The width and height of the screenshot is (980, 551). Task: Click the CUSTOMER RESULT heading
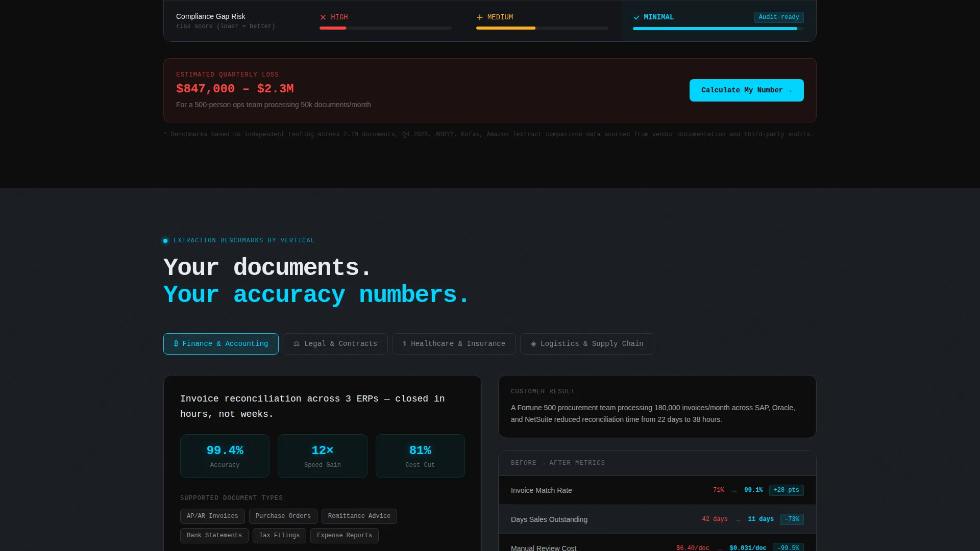pos(543,391)
